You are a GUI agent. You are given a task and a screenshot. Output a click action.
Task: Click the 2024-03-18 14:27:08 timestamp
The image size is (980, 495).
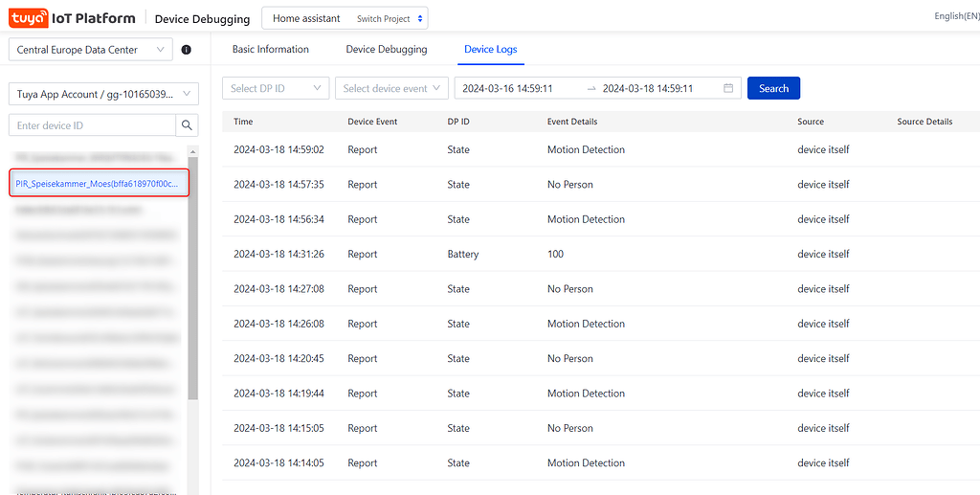click(278, 289)
